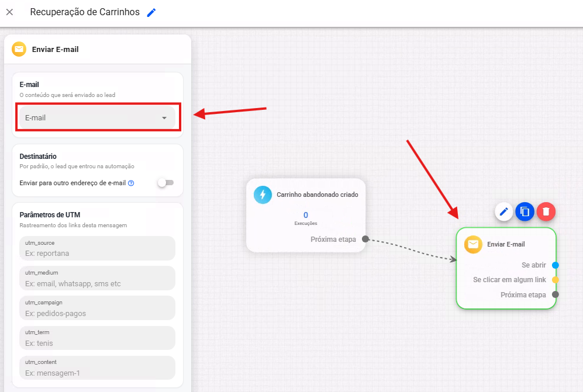Delete the Enviar E-mail node

[x=546, y=212]
